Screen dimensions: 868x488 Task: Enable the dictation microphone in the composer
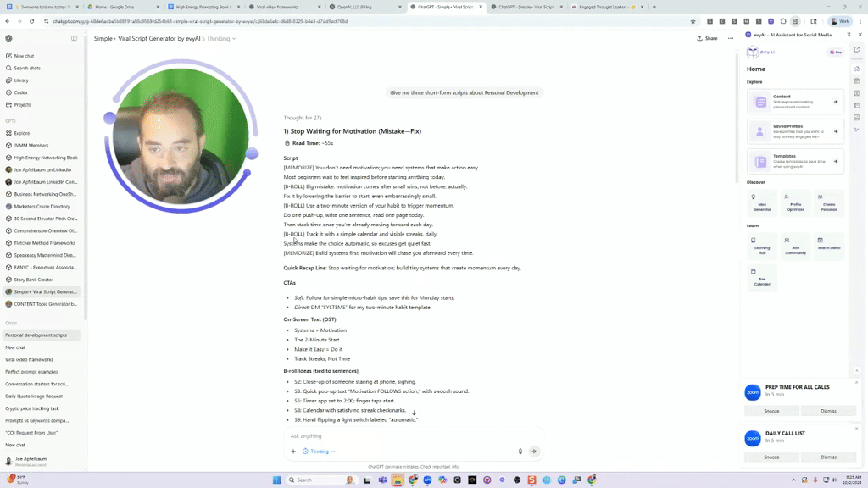click(x=520, y=452)
